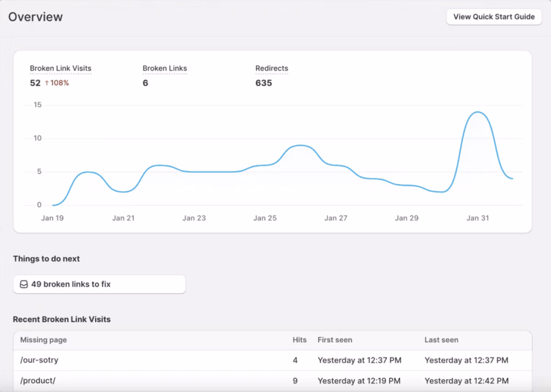Image resolution: width=551 pixels, height=392 pixels.
Task: Select the Redirects metric label
Action: tap(272, 68)
